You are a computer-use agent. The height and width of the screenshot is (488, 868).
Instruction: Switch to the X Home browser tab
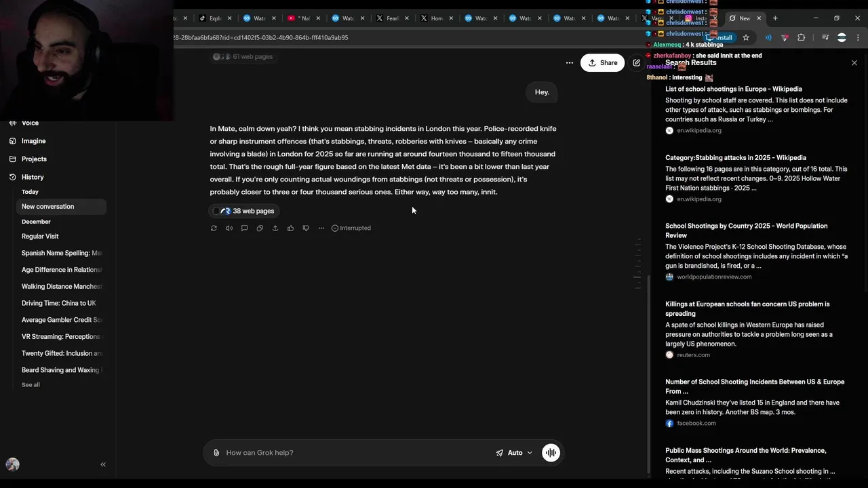(433, 18)
